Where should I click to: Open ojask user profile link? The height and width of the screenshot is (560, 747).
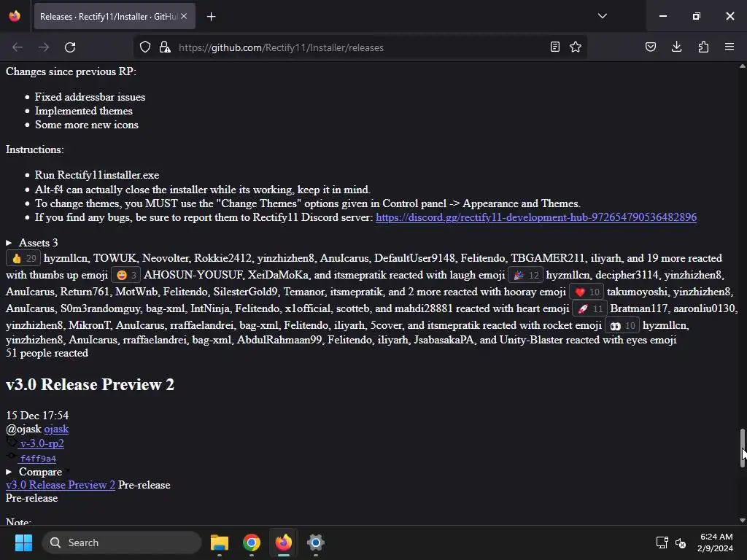tap(56, 429)
